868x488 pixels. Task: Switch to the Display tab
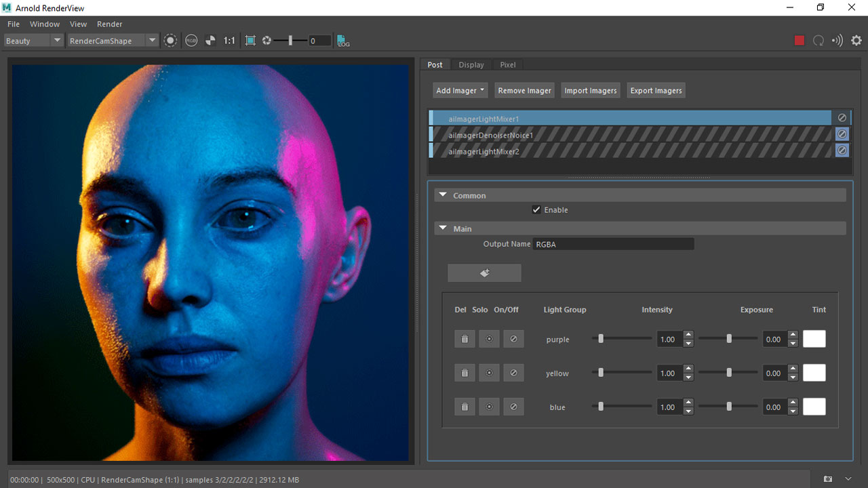click(x=471, y=64)
